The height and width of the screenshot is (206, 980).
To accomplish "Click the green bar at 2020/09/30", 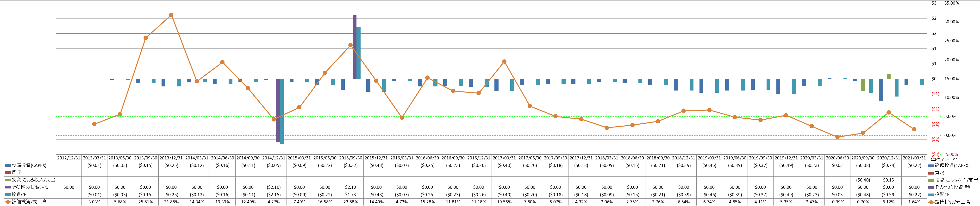I will [863, 85].
